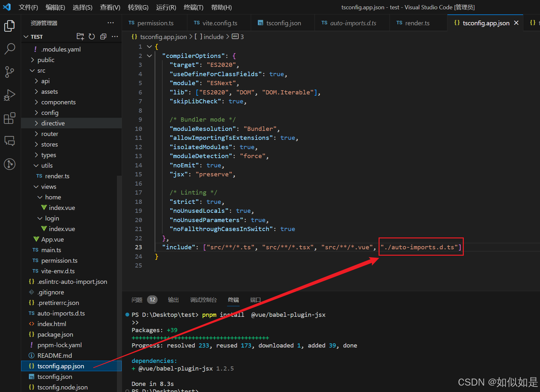Viewport: 540px width, 392px height.
Task: Expand the types folder
Action: click(37, 155)
